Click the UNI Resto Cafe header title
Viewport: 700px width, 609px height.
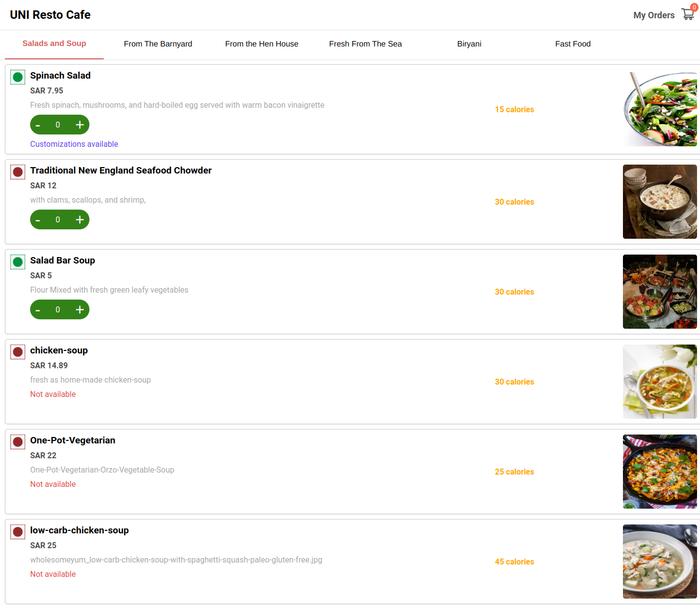point(50,14)
